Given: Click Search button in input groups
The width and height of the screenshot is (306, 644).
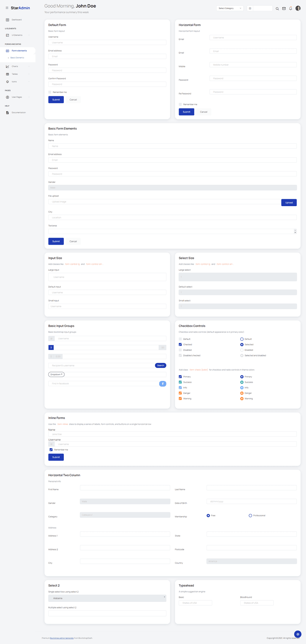Looking at the screenshot, I should (161, 366).
